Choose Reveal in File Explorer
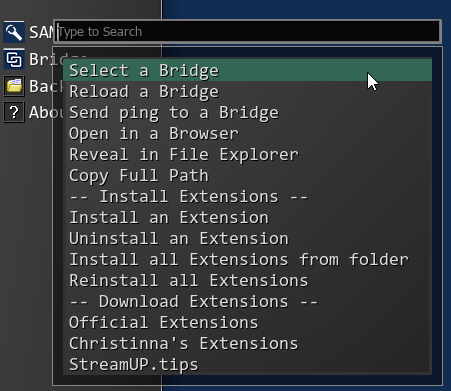This screenshot has width=451, height=391. pos(247,154)
